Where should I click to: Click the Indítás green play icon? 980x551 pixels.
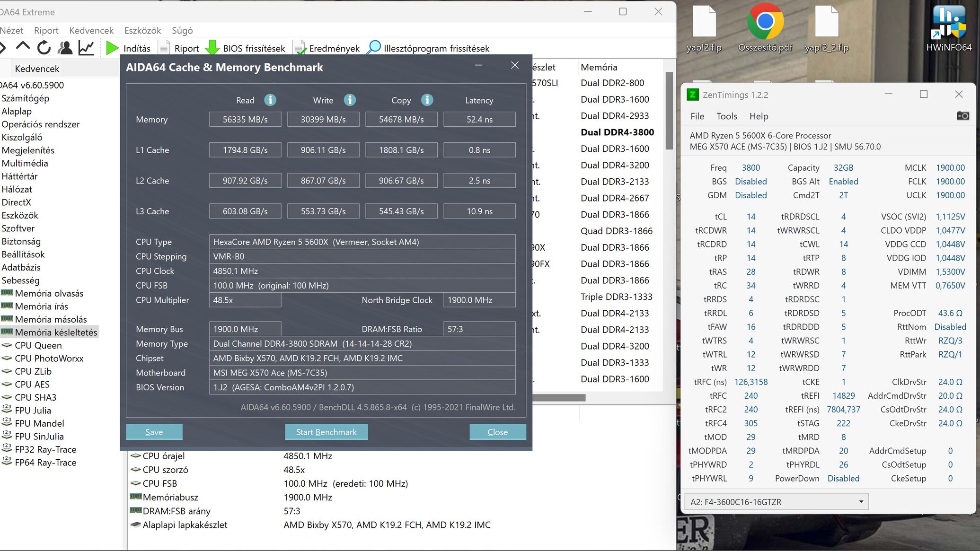coord(112,48)
